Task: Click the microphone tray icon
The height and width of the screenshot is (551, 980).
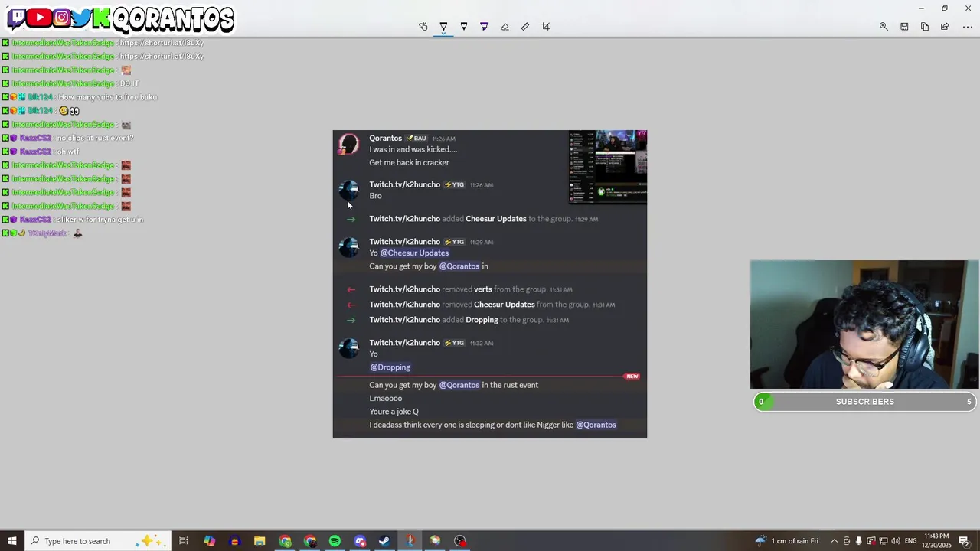Action: [x=858, y=541]
